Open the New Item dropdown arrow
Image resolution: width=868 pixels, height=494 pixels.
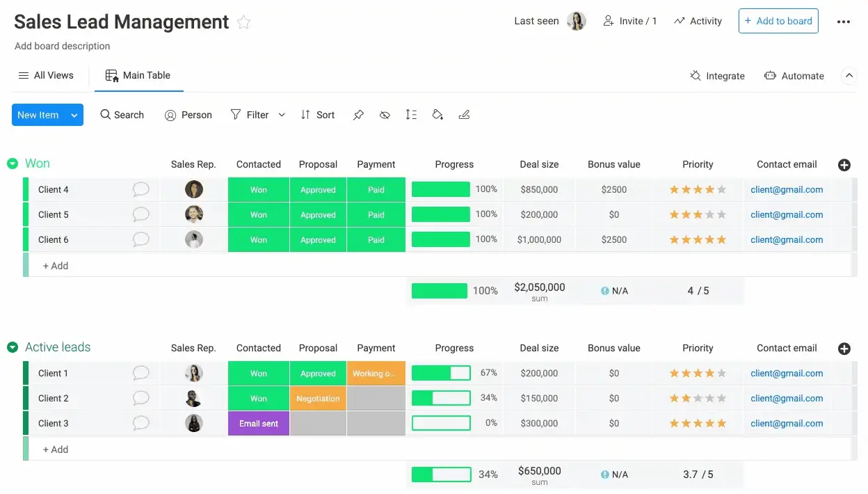74,115
